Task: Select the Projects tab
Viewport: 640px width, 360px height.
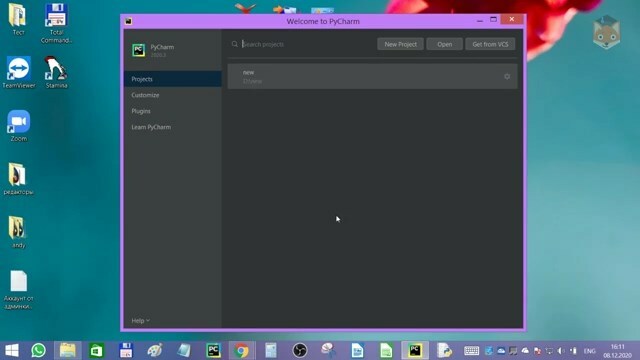Action: pyautogui.click(x=173, y=79)
